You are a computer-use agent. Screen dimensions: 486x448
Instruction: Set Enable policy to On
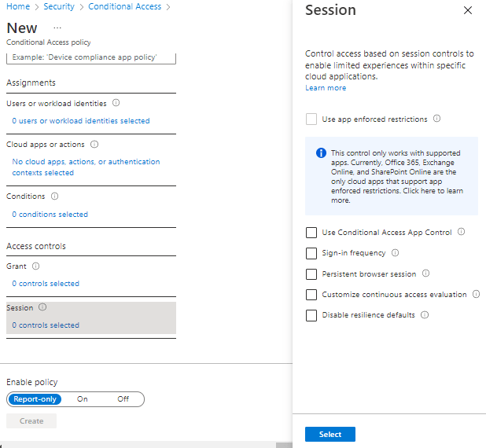coord(83,399)
